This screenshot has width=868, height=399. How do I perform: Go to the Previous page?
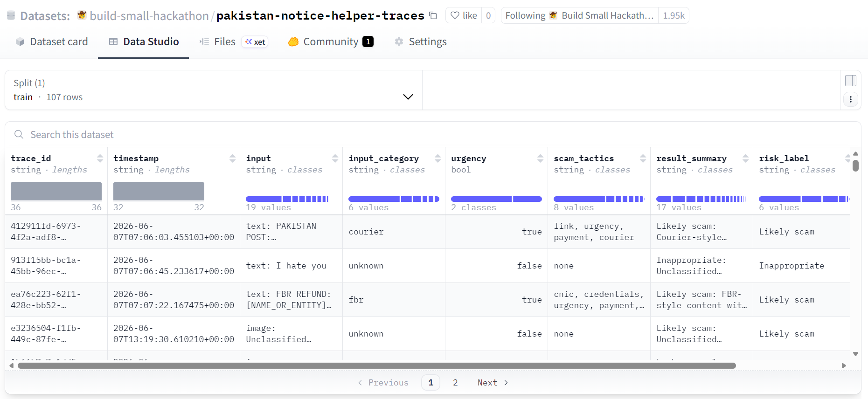point(383,383)
